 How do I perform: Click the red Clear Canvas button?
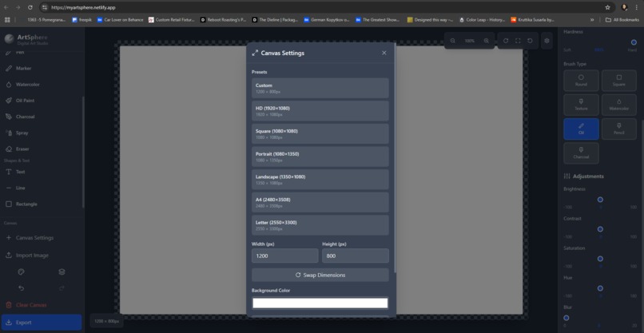41,305
